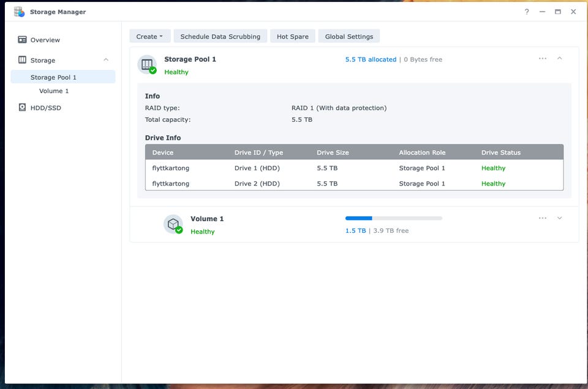Collapse the Storage Pool 1 details panel
Image resolution: width=588 pixels, height=389 pixels.
pyautogui.click(x=559, y=59)
